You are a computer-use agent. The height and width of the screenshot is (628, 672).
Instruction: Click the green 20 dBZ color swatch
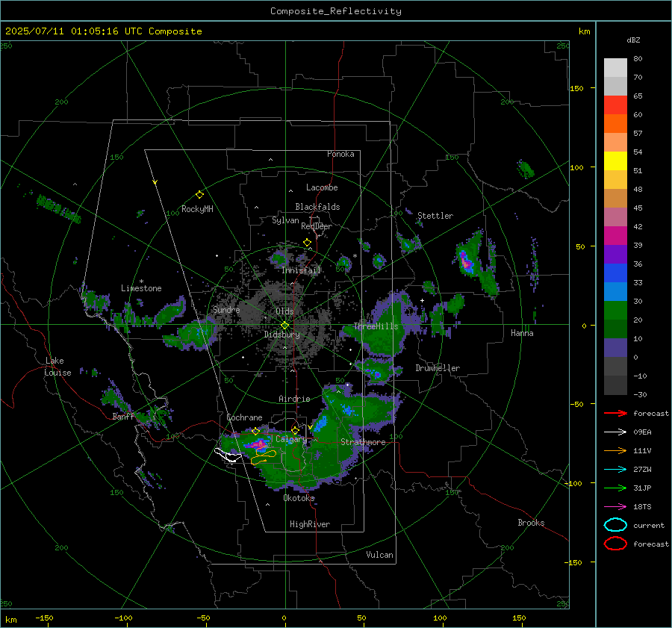click(x=615, y=311)
